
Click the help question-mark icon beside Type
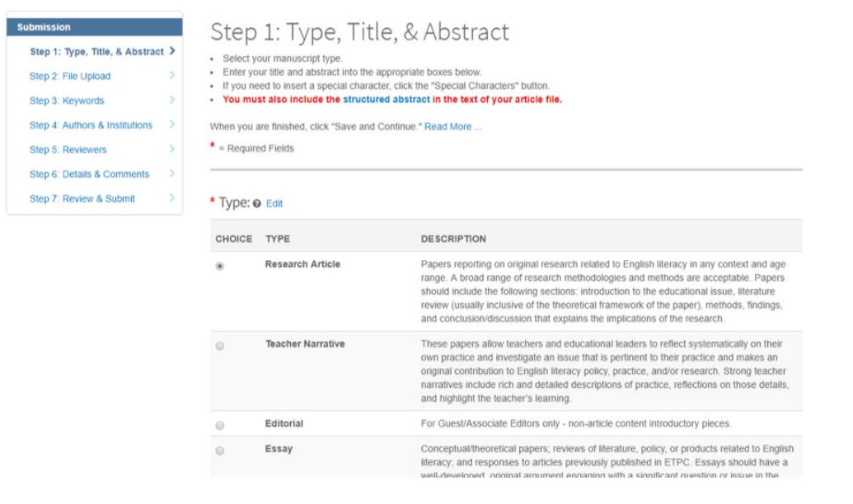257,203
